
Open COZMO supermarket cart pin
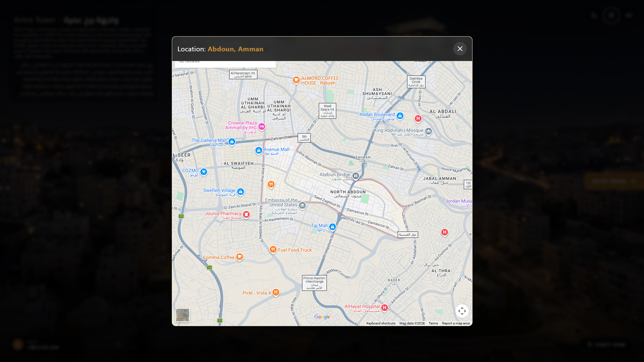tap(203, 172)
